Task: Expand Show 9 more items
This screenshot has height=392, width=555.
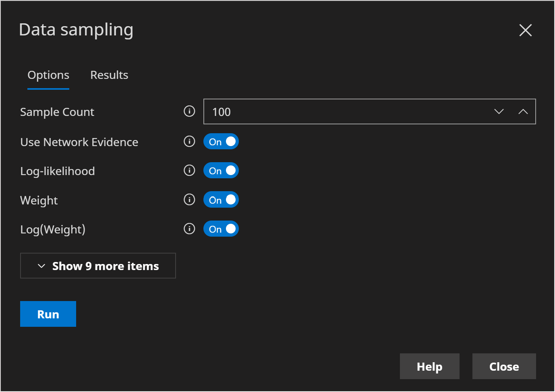Action: [98, 266]
